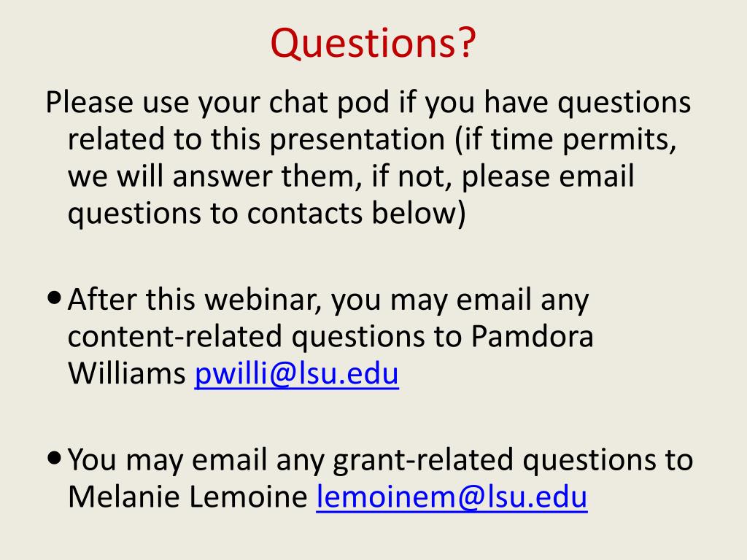Image resolution: width=747 pixels, height=560 pixels.
Task: Click the word 'Pamdora' in text
Action: pyautogui.click(x=532, y=337)
